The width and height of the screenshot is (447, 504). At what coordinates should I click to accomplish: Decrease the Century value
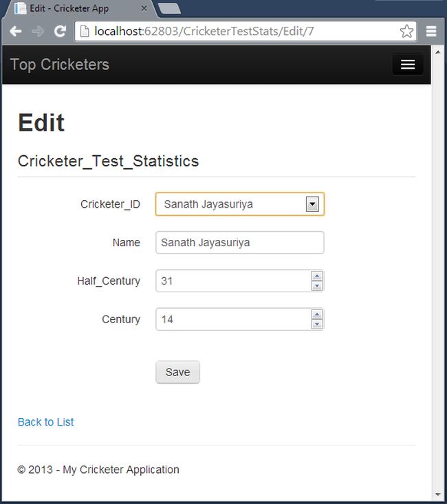click(x=317, y=324)
